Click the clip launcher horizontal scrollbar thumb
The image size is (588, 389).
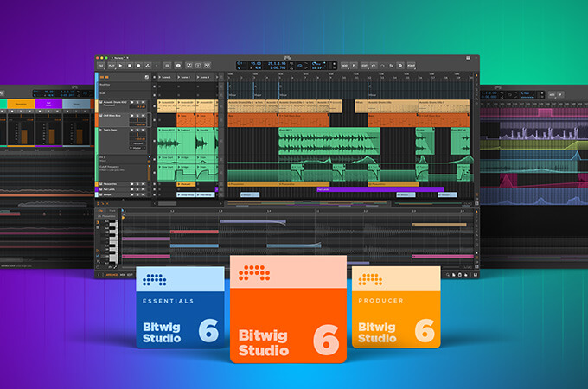pyautogui.click(x=167, y=203)
